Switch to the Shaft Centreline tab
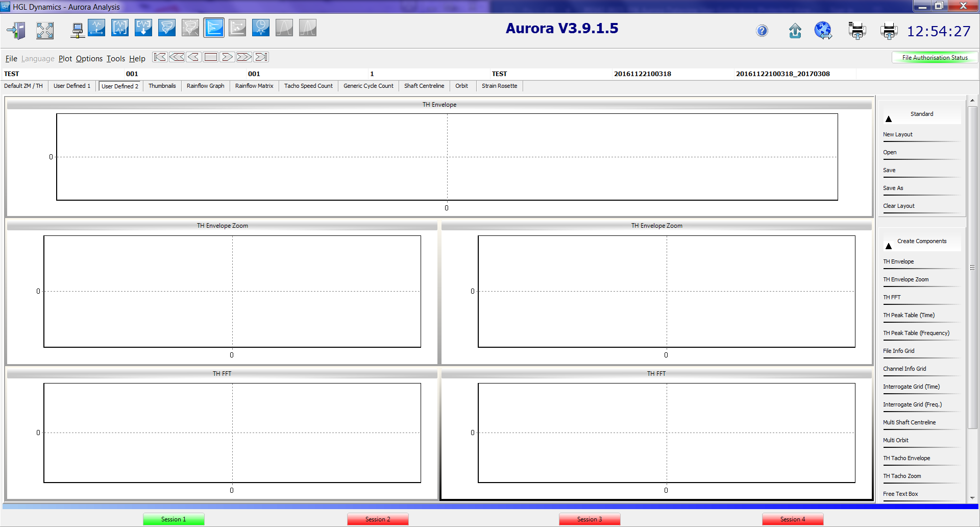Screen dimensions: 980x527 point(424,86)
